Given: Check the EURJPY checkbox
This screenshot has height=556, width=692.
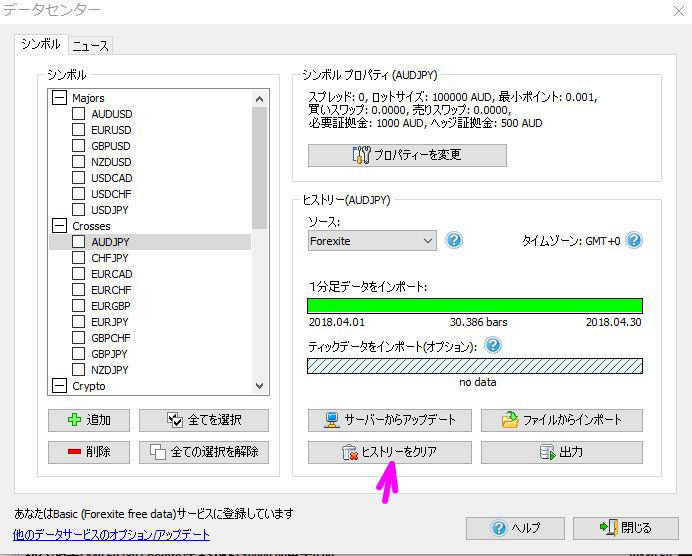Looking at the screenshot, I should pos(79,321).
